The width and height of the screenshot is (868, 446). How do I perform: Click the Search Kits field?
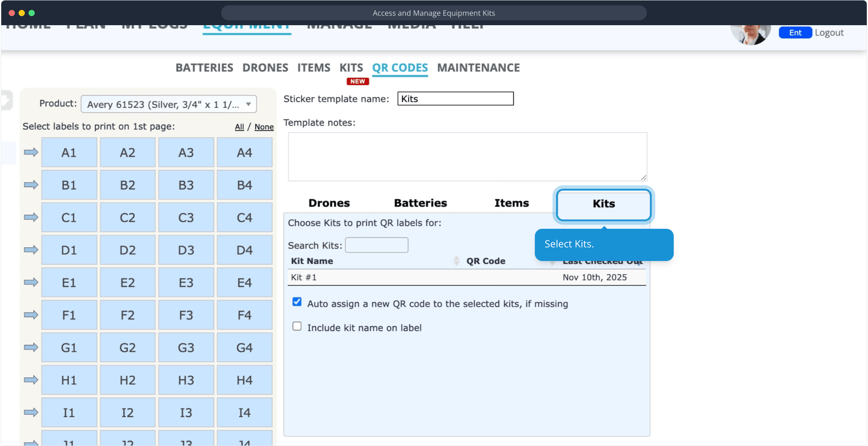(x=377, y=245)
